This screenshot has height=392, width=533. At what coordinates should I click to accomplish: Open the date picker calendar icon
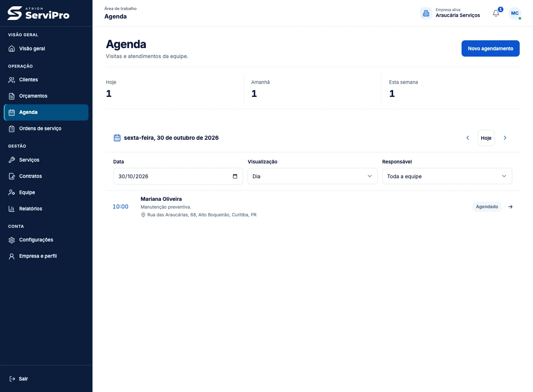(x=235, y=176)
